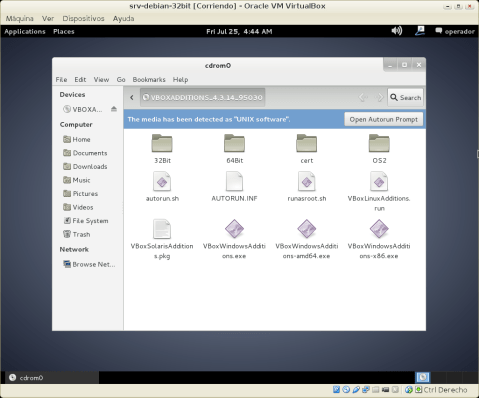Open the VirtualBox Dispositivos menu

[x=83, y=18]
